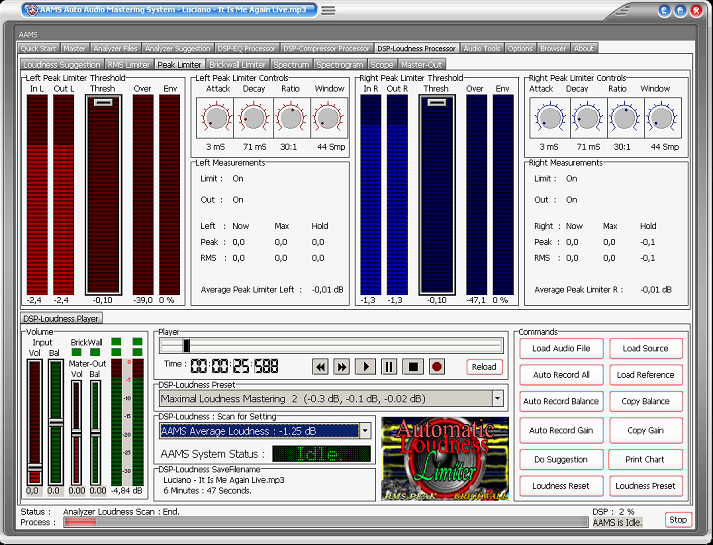Open the Browser tab
The height and width of the screenshot is (545, 713).
tap(553, 48)
